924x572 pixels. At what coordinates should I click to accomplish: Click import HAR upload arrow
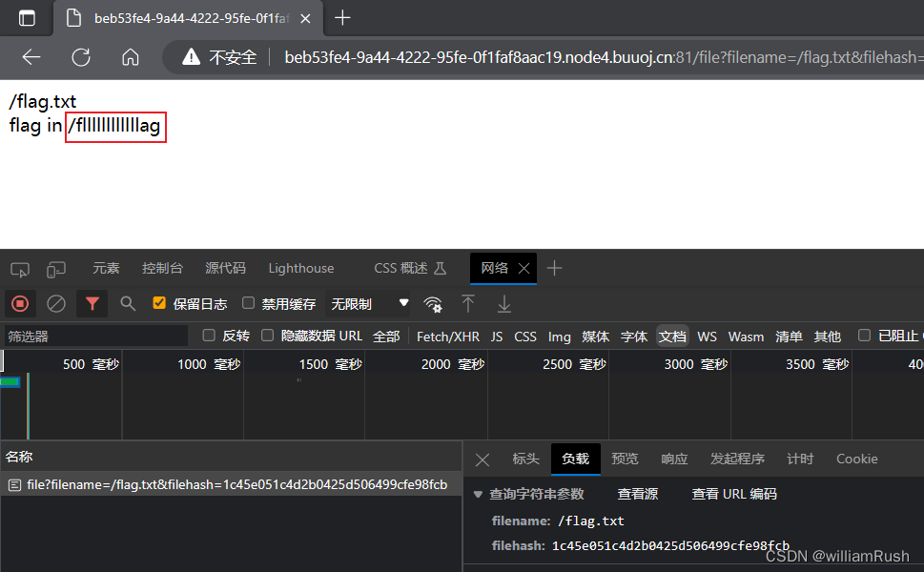point(467,304)
